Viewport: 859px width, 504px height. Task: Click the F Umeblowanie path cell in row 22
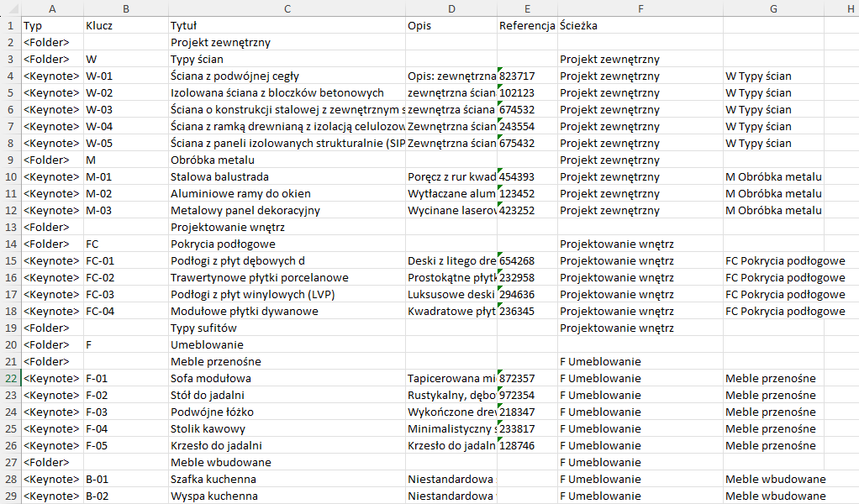coord(640,378)
